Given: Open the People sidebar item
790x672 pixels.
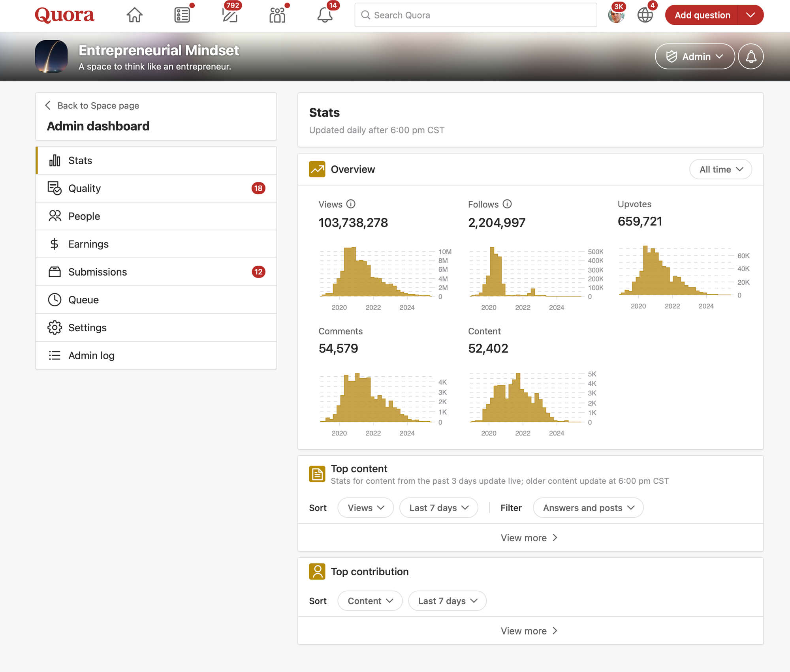Looking at the screenshot, I should pyautogui.click(x=156, y=216).
